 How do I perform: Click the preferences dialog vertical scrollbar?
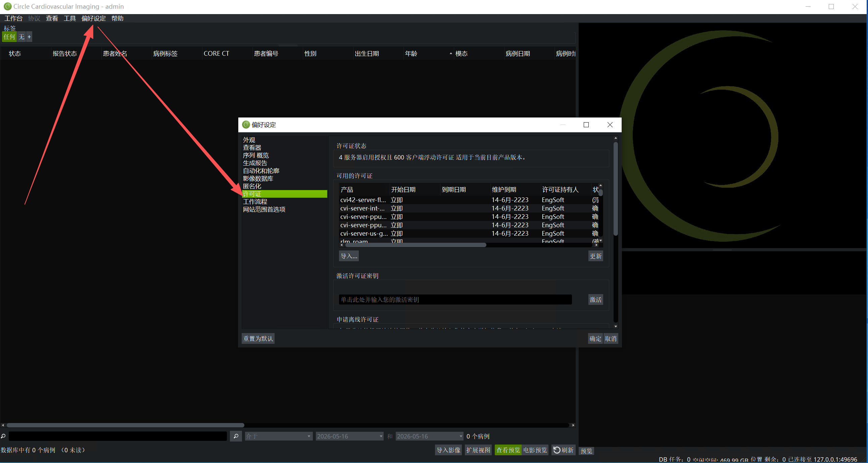click(x=616, y=189)
